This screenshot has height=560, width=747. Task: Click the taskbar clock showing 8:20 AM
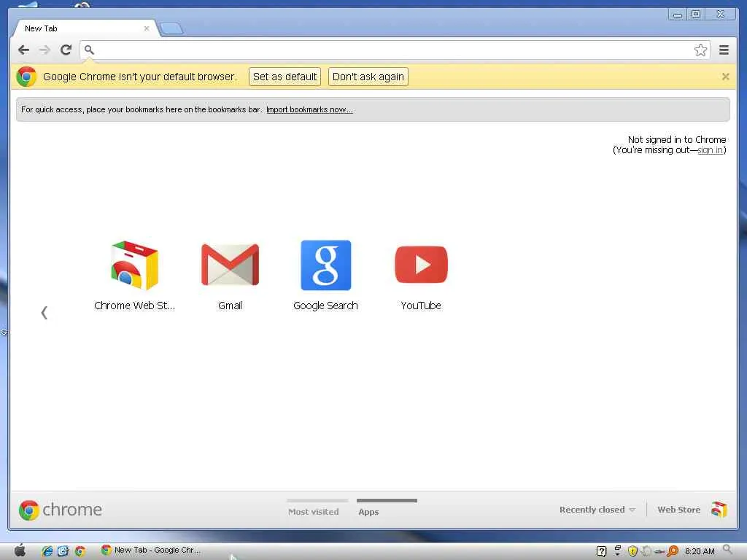click(700, 551)
